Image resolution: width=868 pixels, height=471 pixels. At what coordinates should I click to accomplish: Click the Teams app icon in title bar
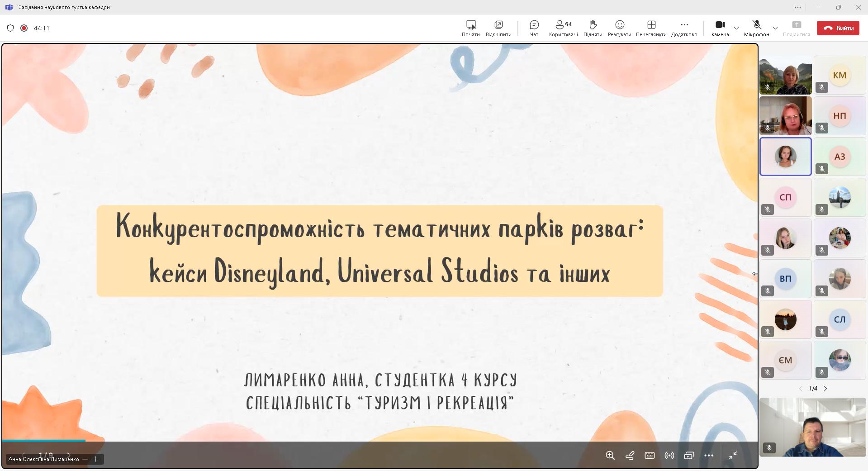9,7
